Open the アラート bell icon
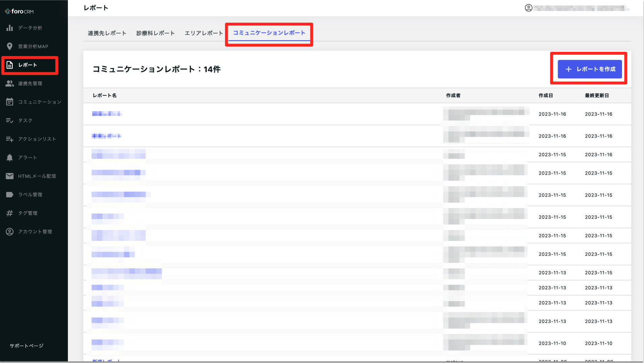 point(10,158)
